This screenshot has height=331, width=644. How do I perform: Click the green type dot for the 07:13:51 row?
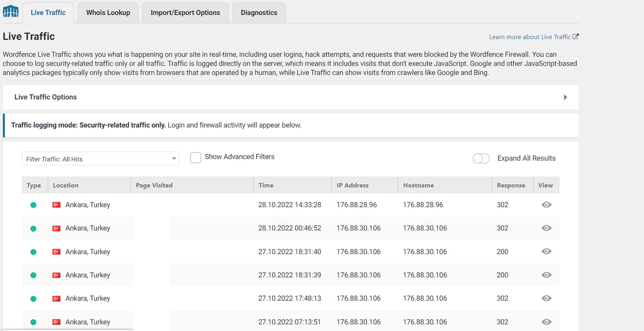[x=33, y=322]
